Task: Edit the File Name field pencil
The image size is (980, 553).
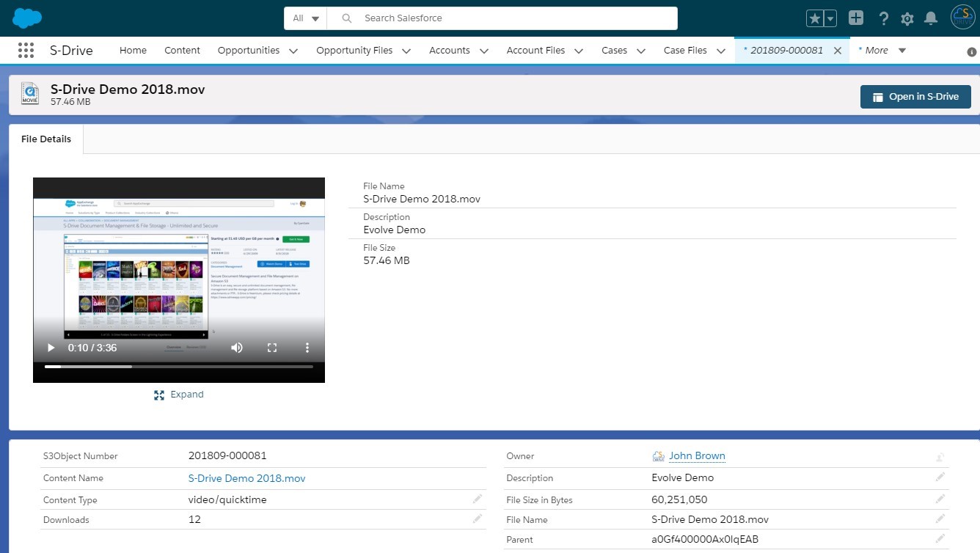Action: [940, 519]
